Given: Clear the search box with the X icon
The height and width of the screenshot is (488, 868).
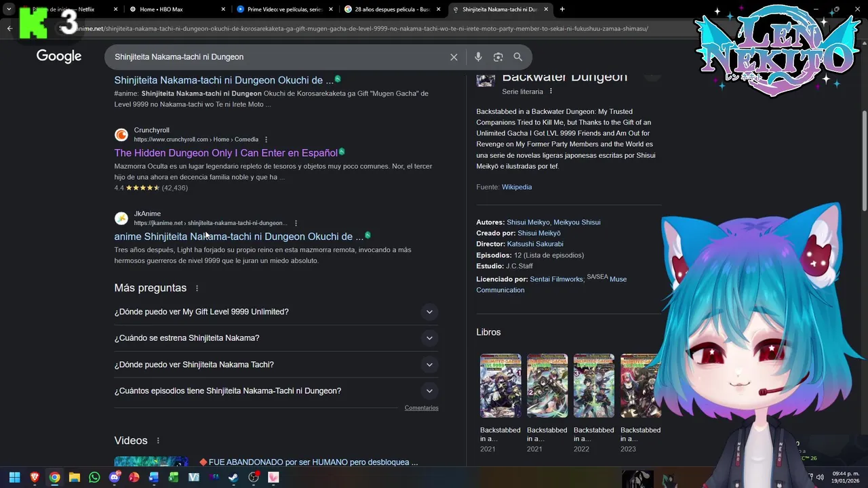Looking at the screenshot, I should [x=454, y=57].
